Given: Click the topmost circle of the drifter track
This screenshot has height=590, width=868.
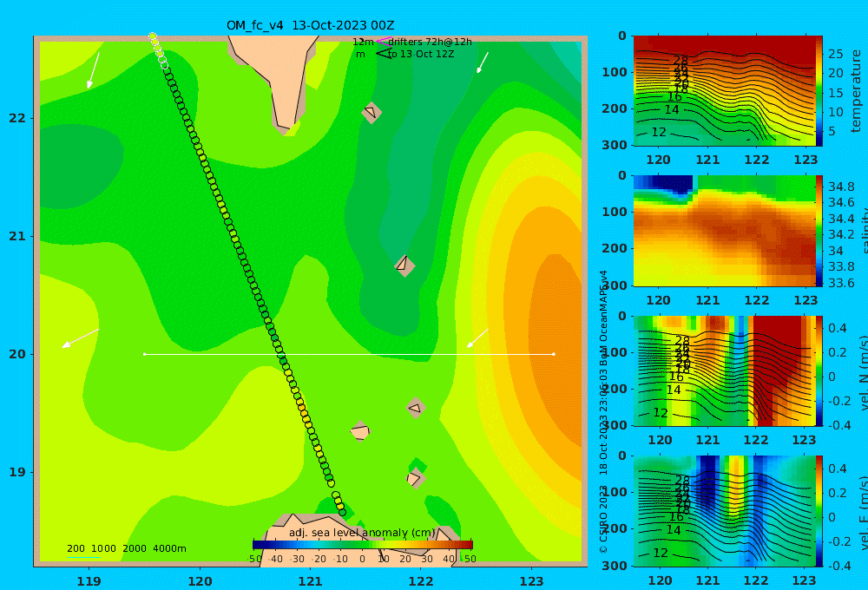Looking at the screenshot, I should [153, 36].
